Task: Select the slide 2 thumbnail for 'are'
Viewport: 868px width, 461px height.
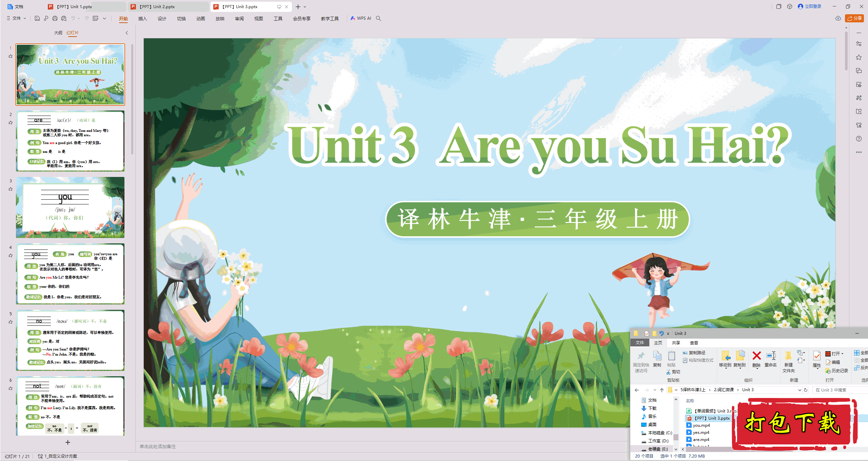Action: 70,141
